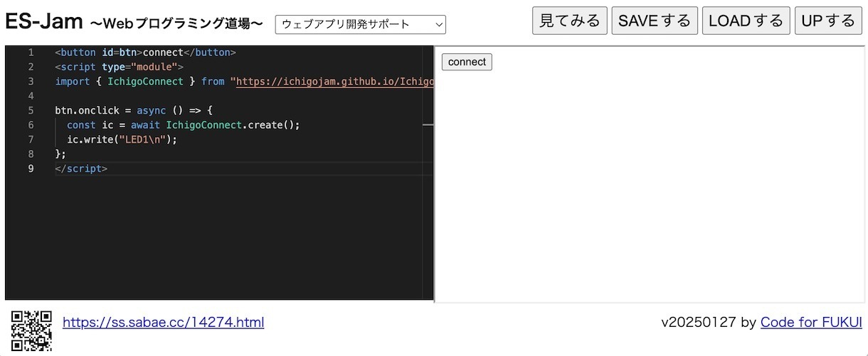This screenshot has height=356, width=868.
Task: Click the Webプログラミング道場 subtitle
Action: click(x=177, y=24)
